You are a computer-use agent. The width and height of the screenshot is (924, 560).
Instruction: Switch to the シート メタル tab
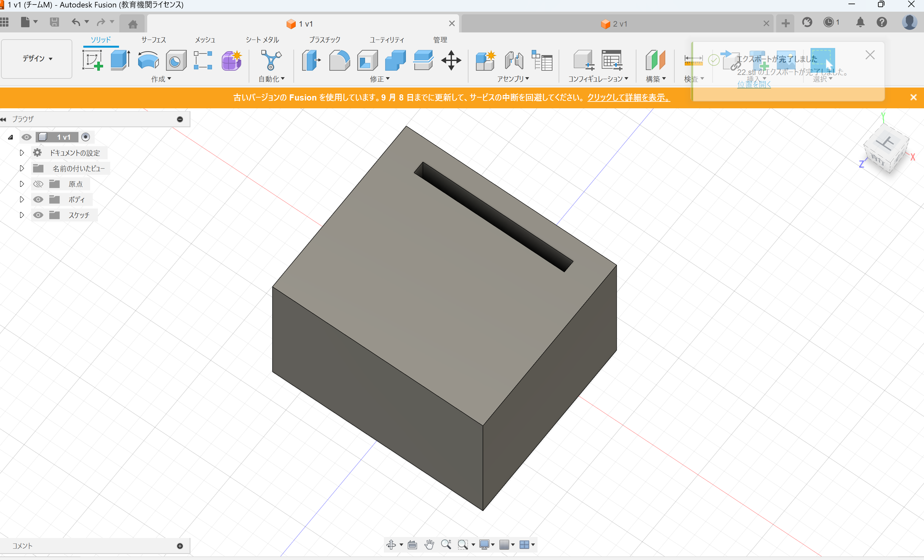262,40
